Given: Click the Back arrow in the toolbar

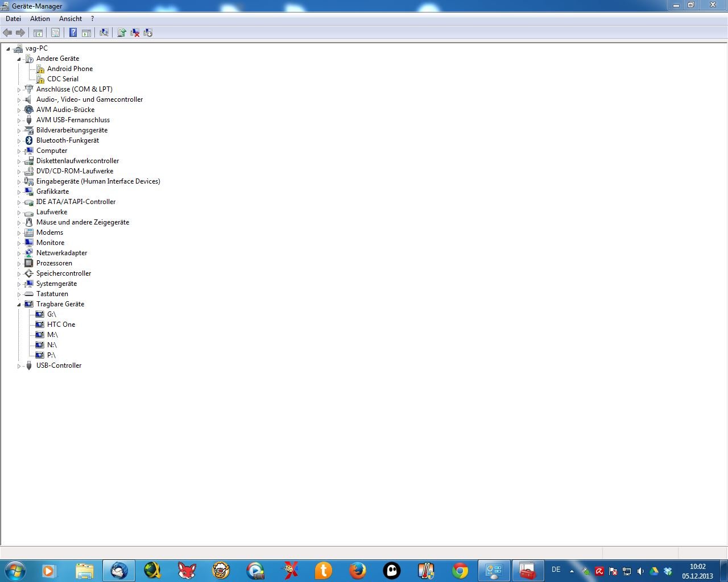Looking at the screenshot, I should tap(7, 33).
